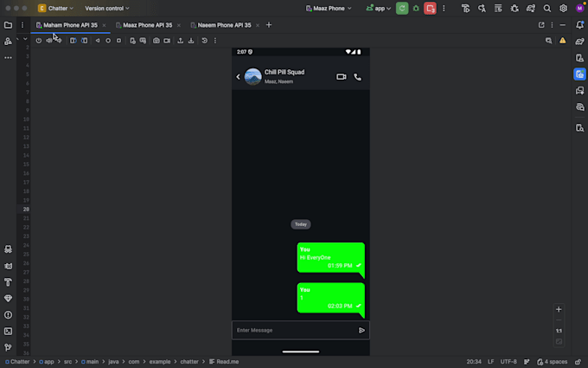Take an emulator screenshot with camera icon
This screenshot has width=588, height=368.
156,41
